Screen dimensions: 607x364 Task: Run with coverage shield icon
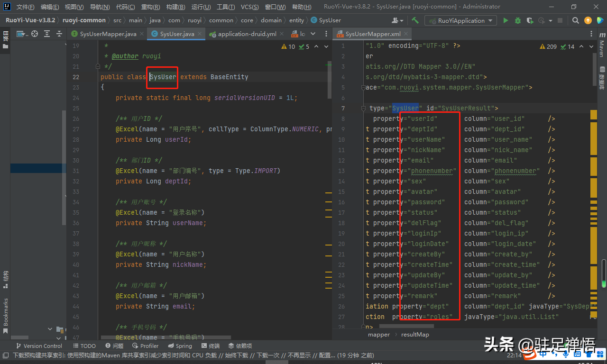coord(529,20)
